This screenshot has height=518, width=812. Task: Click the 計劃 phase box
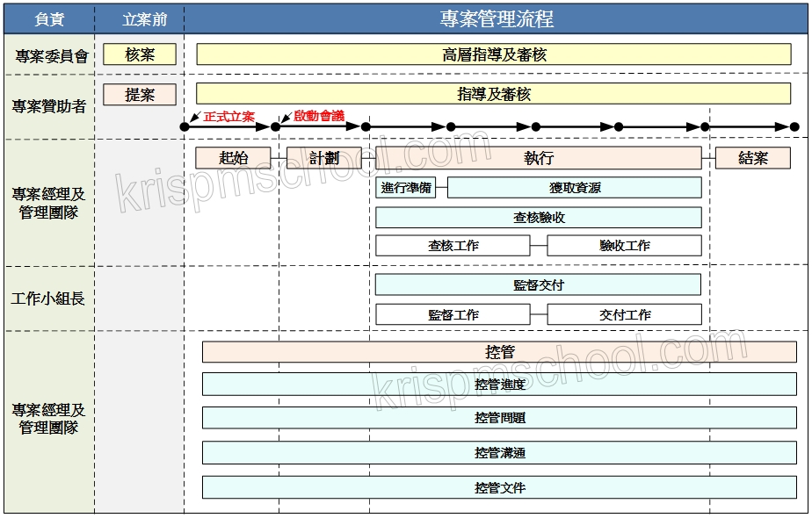[x=324, y=158]
